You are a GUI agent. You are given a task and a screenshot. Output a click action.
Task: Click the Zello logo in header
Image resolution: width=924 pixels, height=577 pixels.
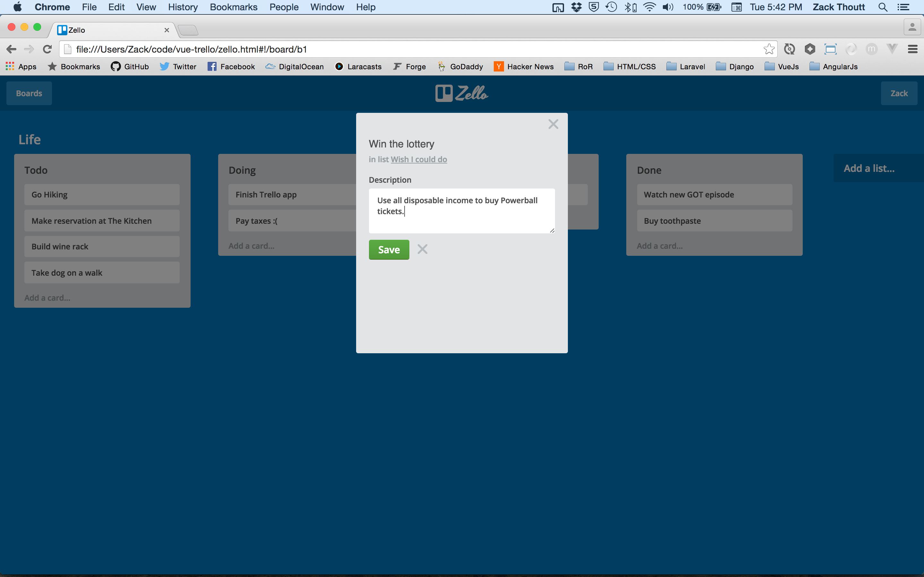[462, 93]
